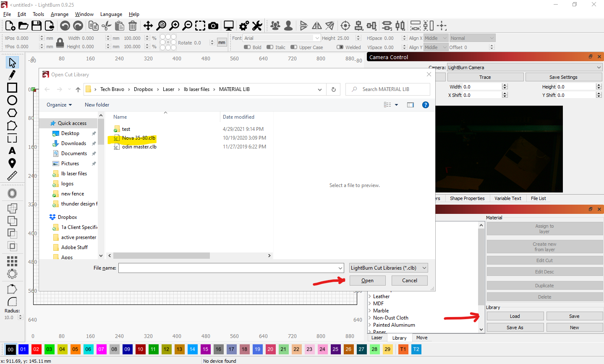Image resolution: width=604 pixels, height=364 pixels.
Task: Click Cancel in Open Cut Library dialog
Action: [x=410, y=281]
